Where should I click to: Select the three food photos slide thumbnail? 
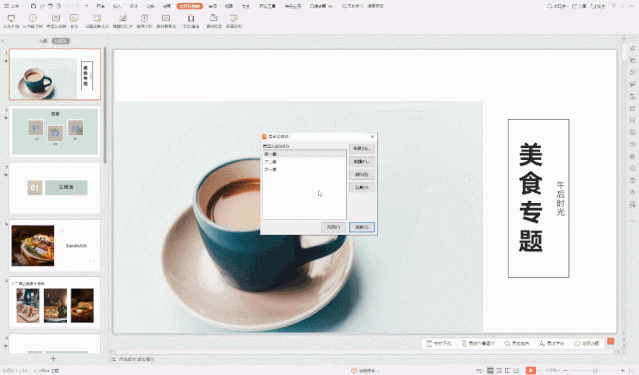55,302
